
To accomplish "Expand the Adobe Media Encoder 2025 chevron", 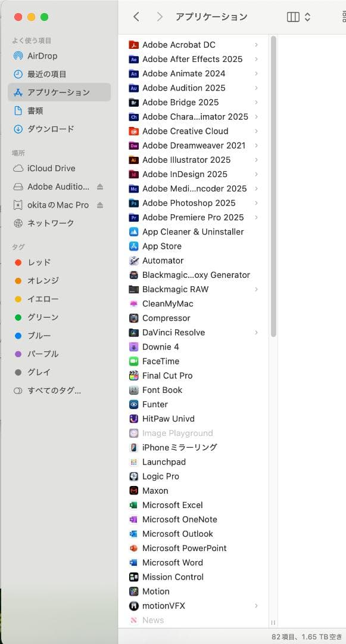I will coord(256,188).
